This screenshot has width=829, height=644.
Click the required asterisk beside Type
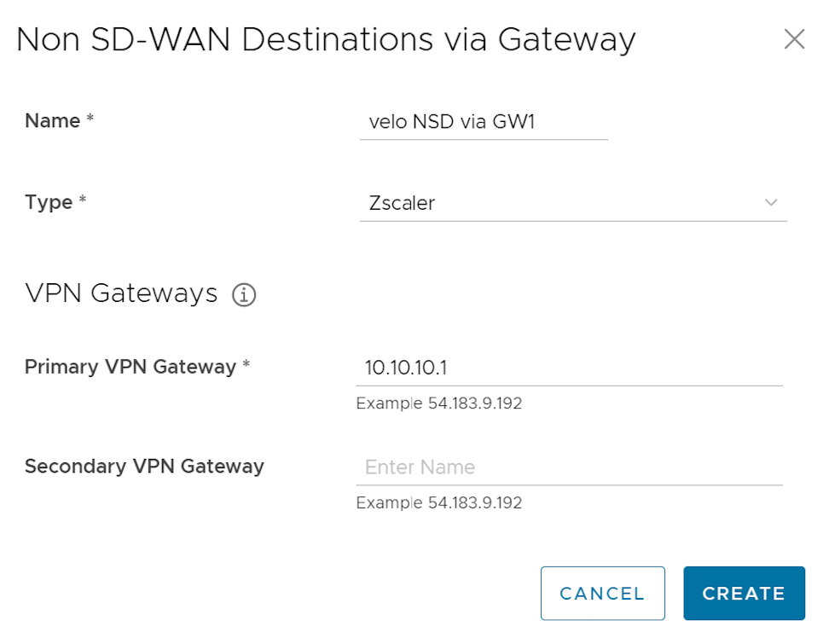pos(83,202)
